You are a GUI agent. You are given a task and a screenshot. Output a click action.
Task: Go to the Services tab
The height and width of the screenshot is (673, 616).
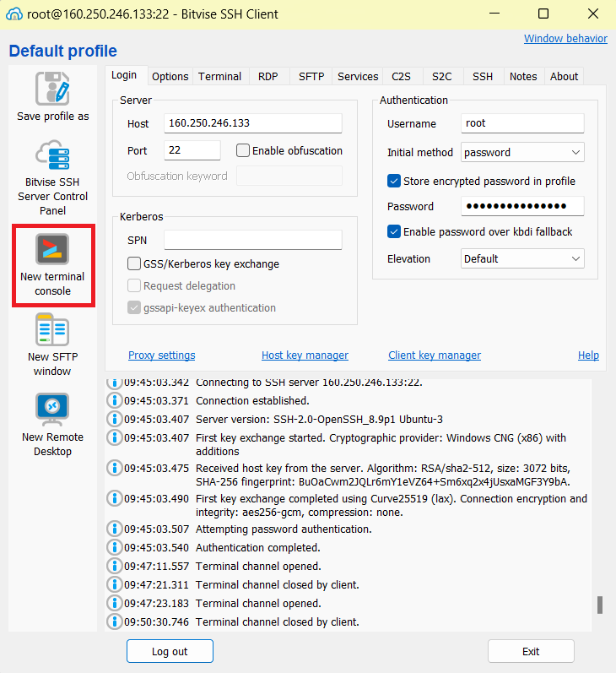point(358,76)
